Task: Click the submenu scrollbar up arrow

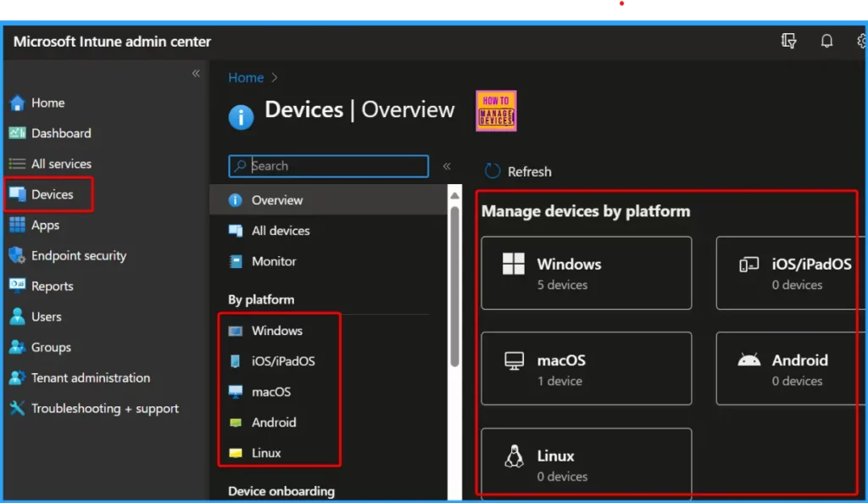Action: (454, 196)
